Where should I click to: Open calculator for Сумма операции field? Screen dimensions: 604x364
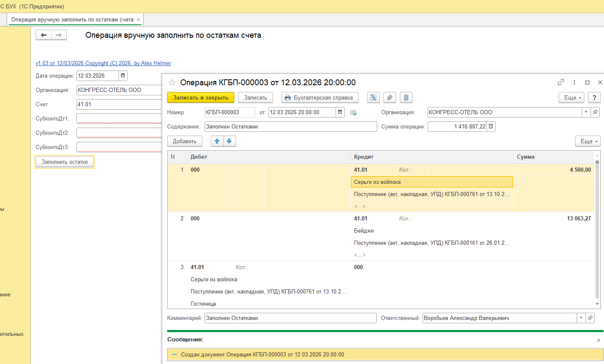tap(491, 126)
